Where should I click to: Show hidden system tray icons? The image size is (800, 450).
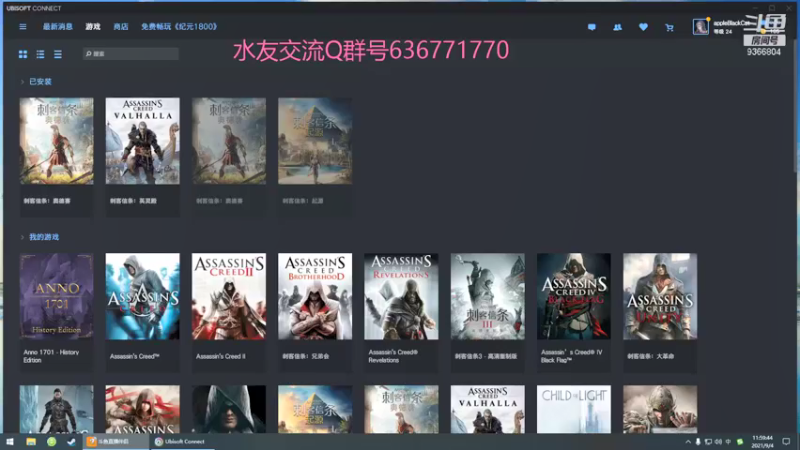click(688, 442)
